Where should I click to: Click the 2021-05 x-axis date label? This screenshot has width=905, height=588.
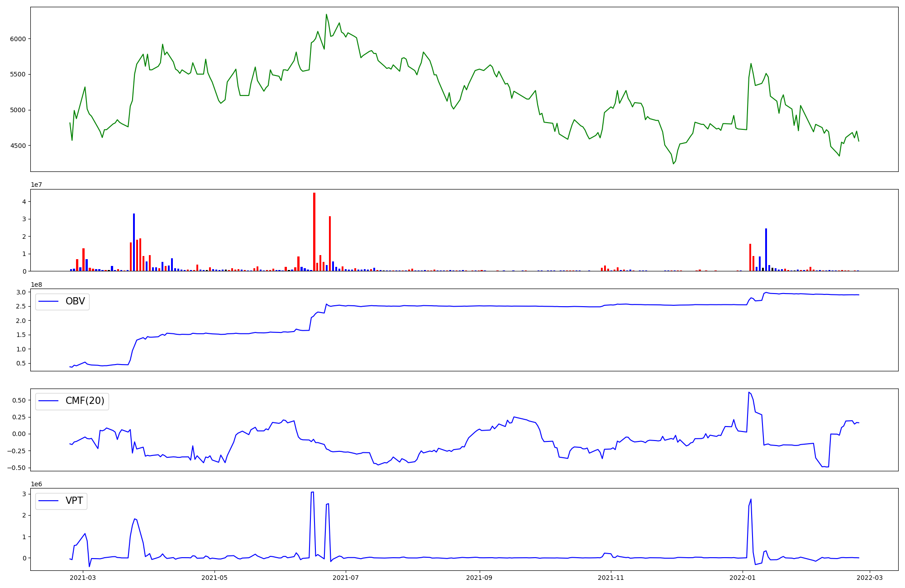pyautogui.click(x=214, y=578)
